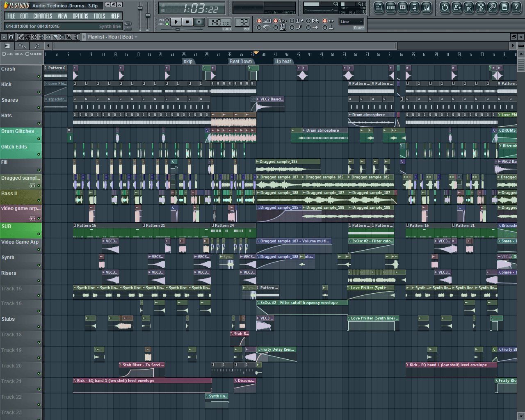This screenshot has height=420, width=525.
Task: Open the Browser panel icon
Action: (x=414, y=7)
